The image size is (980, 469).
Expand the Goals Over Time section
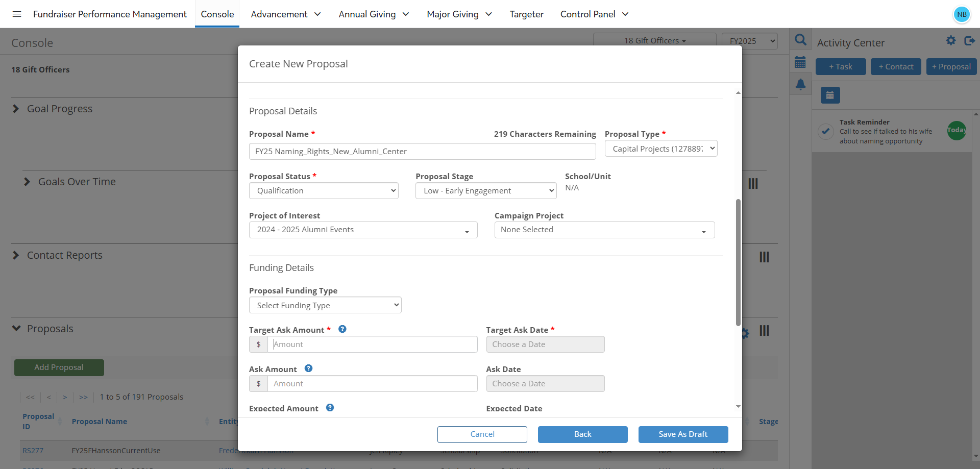click(27, 182)
